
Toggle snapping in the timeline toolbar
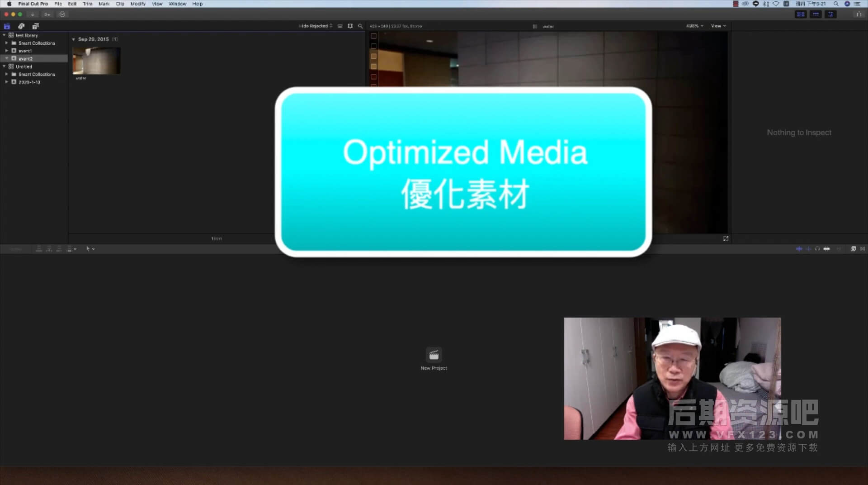coord(826,249)
